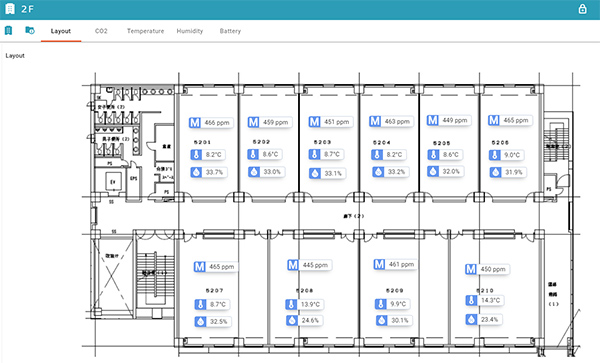Viewport: 600px width, 363px height.
Task: Open the Temperature tab
Action: point(145,31)
